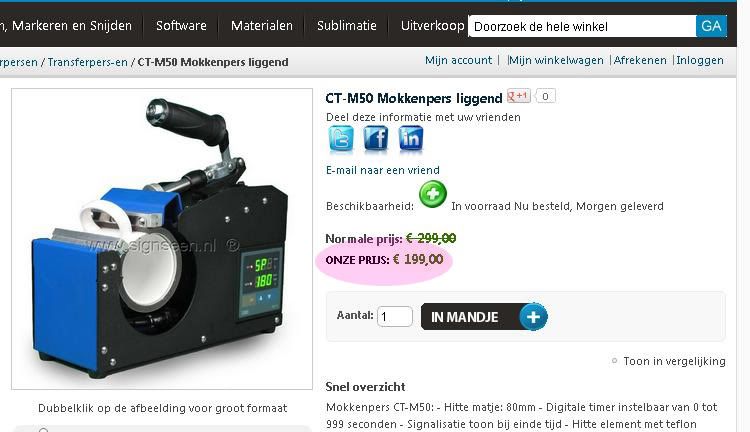The width and height of the screenshot is (750, 432).
Task: Click the mug press product image
Action: [x=162, y=239]
